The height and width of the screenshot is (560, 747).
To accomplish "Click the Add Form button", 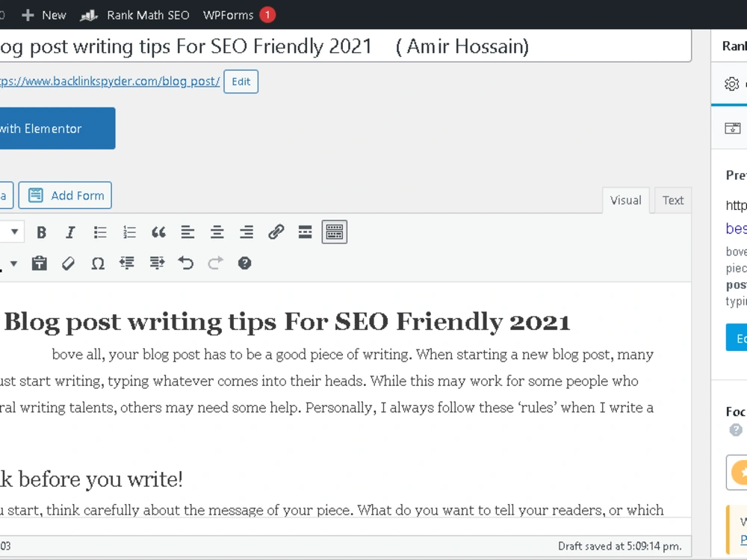I will pyautogui.click(x=65, y=195).
